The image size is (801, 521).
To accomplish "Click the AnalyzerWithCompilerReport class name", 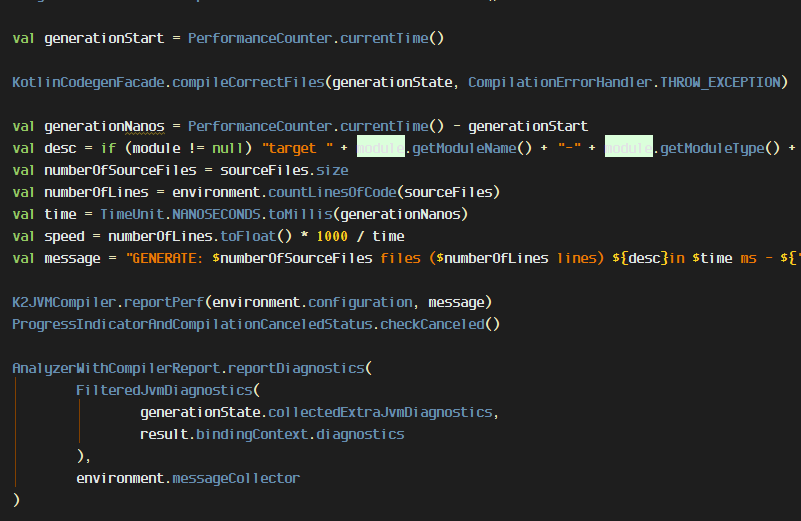I will (116, 368).
